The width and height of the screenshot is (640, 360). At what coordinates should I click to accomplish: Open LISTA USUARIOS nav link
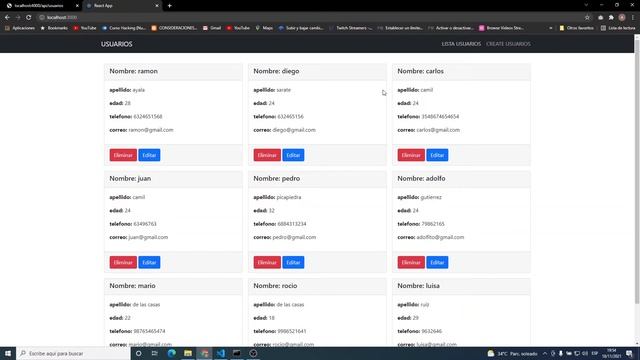pos(461,44)
